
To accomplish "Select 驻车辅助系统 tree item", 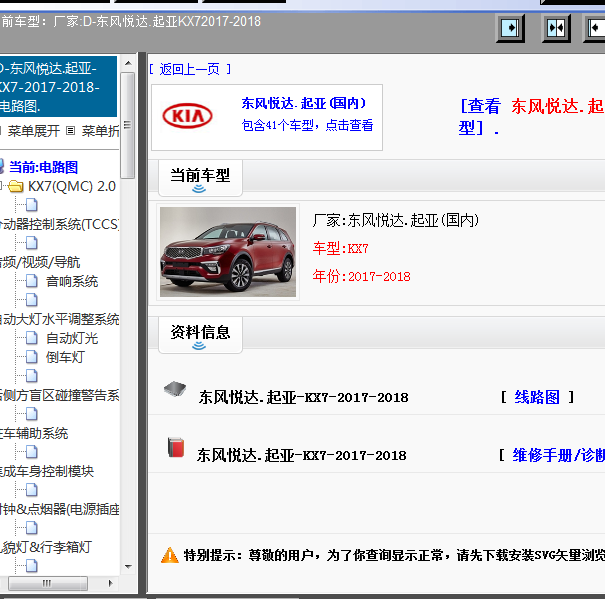I will click(x=34, y=433).
